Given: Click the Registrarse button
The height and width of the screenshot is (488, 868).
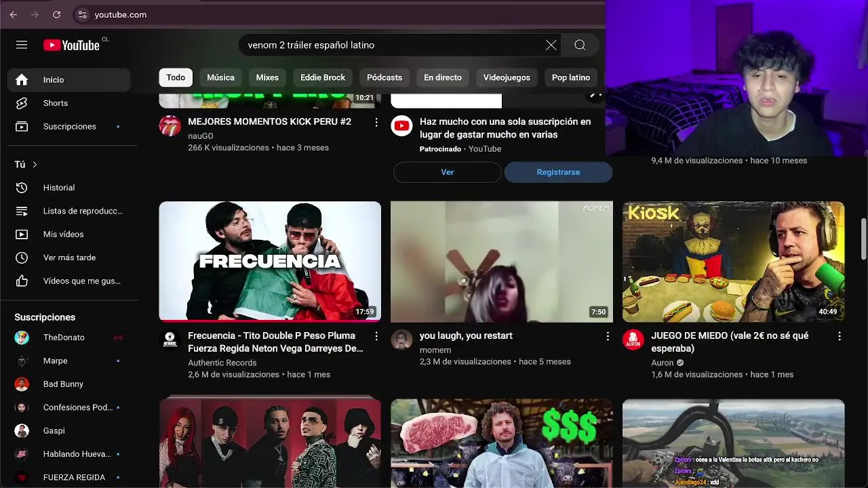Looking at the screenshot, I should pos(558,172).
